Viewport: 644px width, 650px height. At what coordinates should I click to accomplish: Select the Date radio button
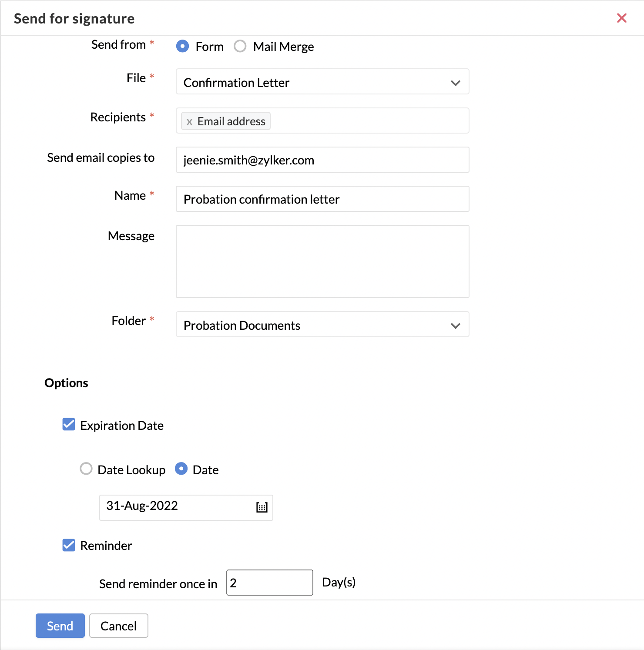(181, 469)
